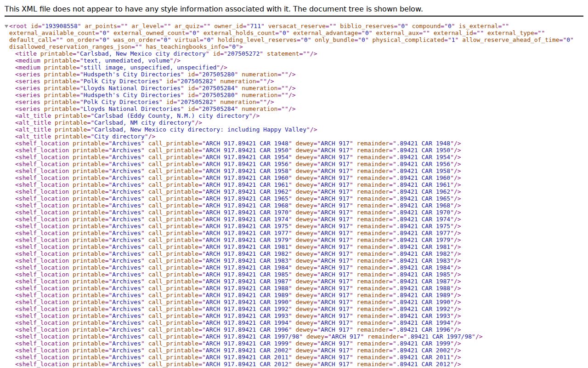Select shelf_location row for CAR 1958
The width and height of the screenshot is (588, 368).
(238, 171)
